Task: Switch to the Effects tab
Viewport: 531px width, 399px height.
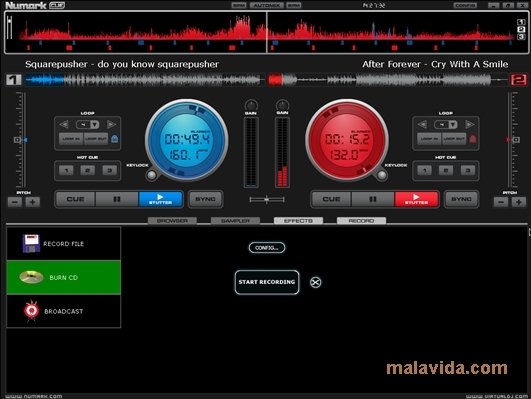Action: tap(298, 221)
